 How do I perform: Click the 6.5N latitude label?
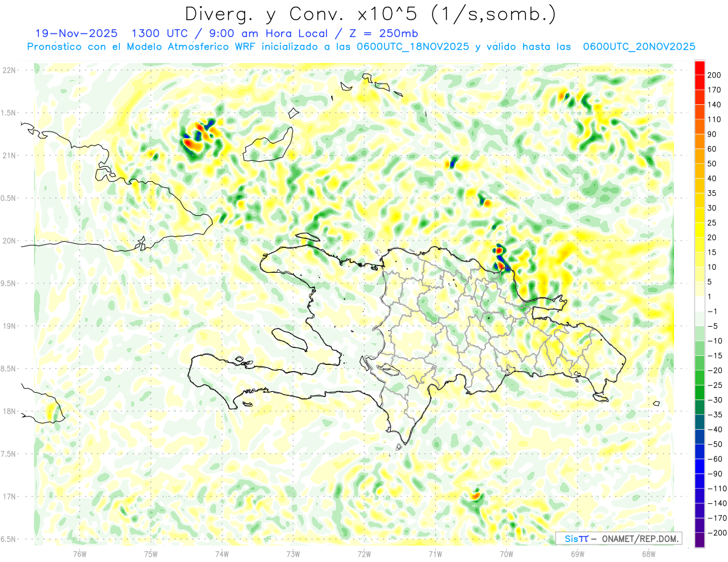[9, 540]
